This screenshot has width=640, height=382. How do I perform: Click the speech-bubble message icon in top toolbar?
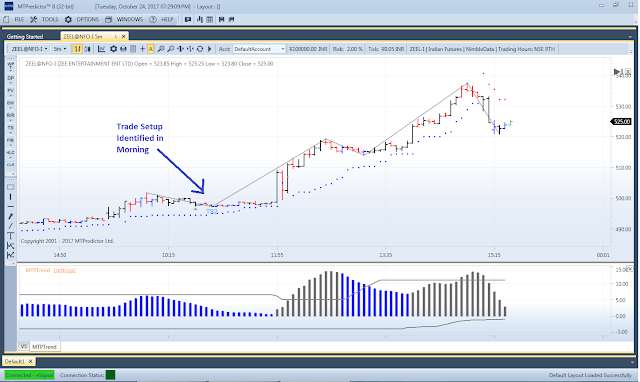(x=188, y=19)
